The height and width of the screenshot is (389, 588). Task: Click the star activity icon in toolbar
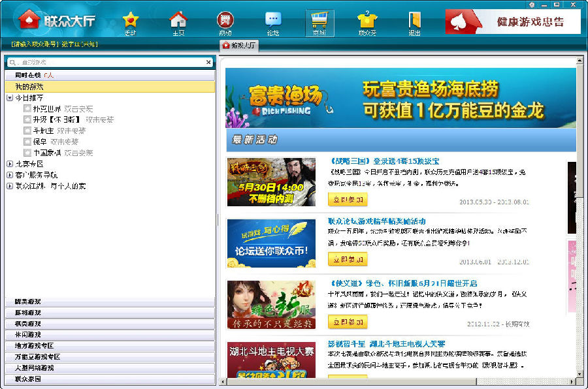pos(130,20)
